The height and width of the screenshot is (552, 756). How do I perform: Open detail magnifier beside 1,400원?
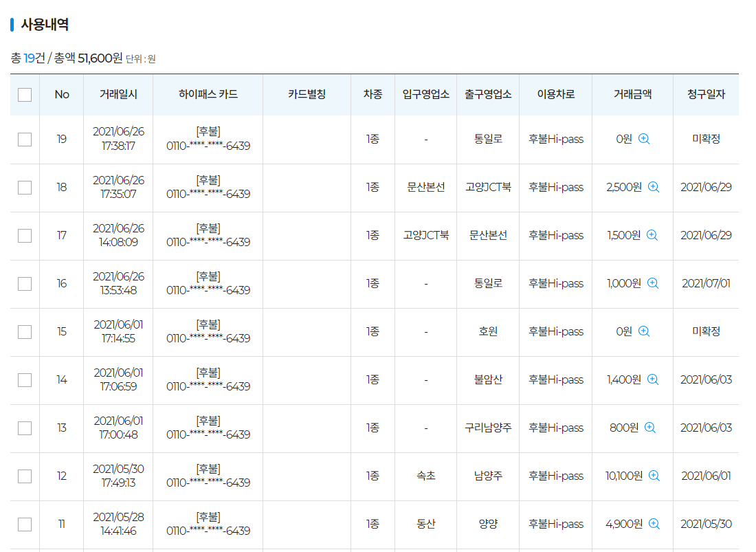click(653, 379)
